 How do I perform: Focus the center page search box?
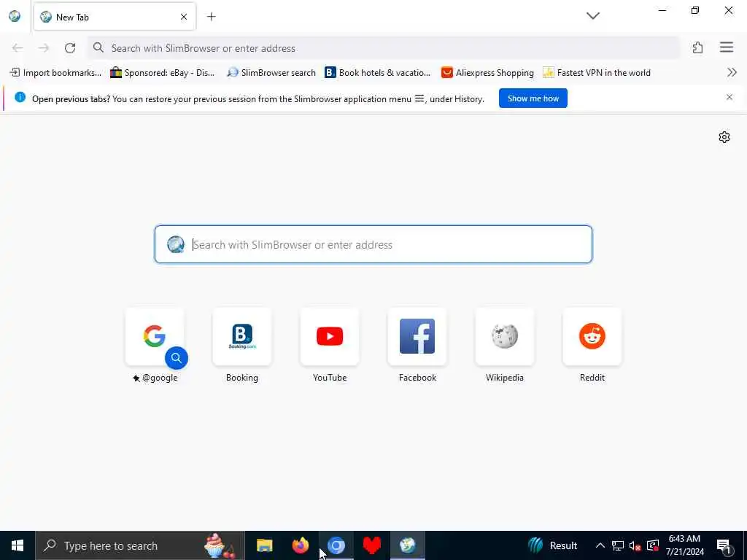373,244
